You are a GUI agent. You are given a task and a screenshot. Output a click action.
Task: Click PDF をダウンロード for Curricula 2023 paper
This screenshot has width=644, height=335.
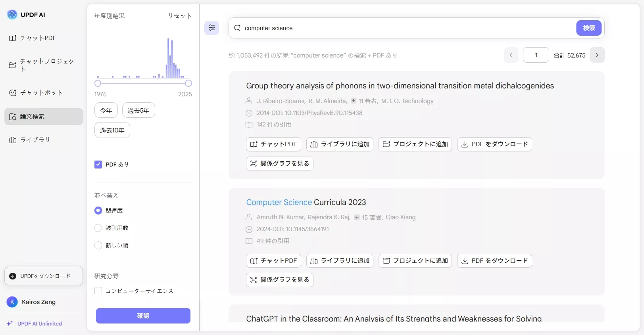[494, 261]
